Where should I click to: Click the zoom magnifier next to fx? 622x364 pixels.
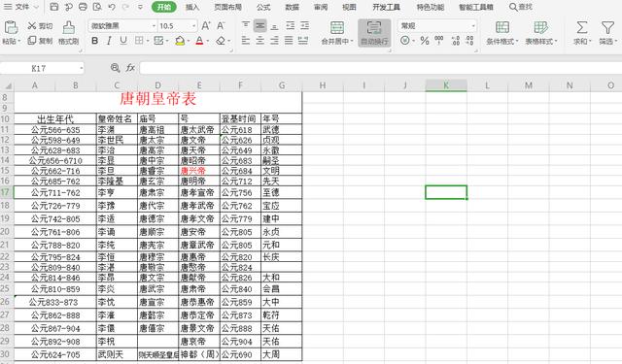point(115,68)
